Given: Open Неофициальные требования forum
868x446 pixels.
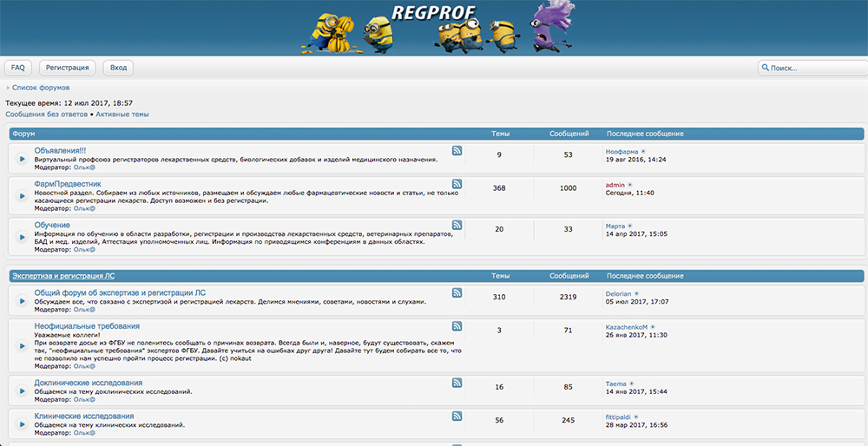Looking at the screenshot, I should pos(87,326).
